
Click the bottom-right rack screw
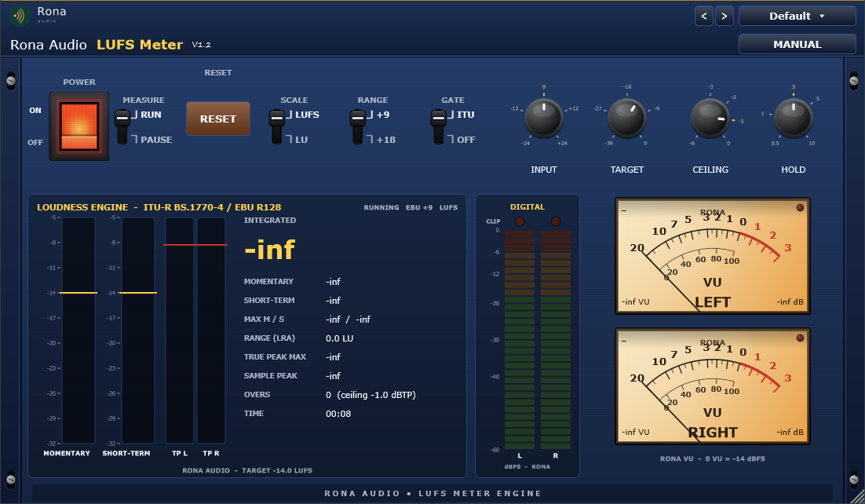click(x=854, y=479)
